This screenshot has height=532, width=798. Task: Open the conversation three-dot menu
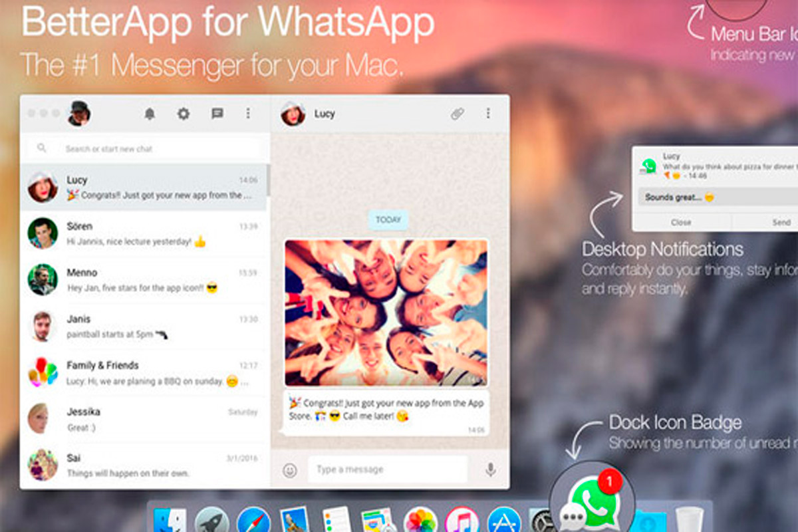488,114
